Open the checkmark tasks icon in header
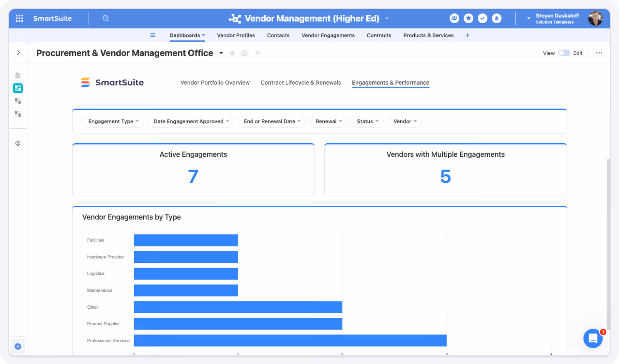619x364 pixels. pos(482,18)
